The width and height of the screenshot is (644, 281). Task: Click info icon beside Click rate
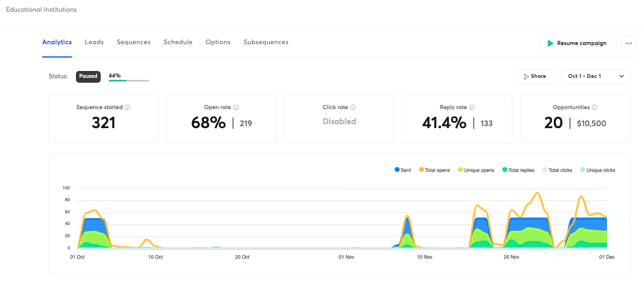coord(353,107)
